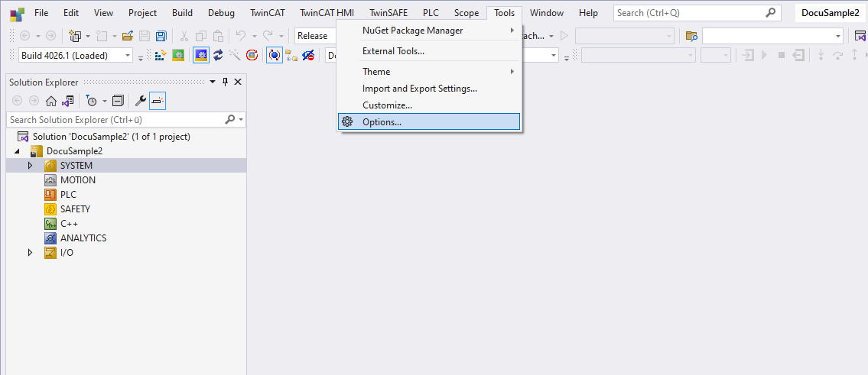Click the Undo toolbar arrow icon
The image size is (868, 375).
[x=241, y=36]
